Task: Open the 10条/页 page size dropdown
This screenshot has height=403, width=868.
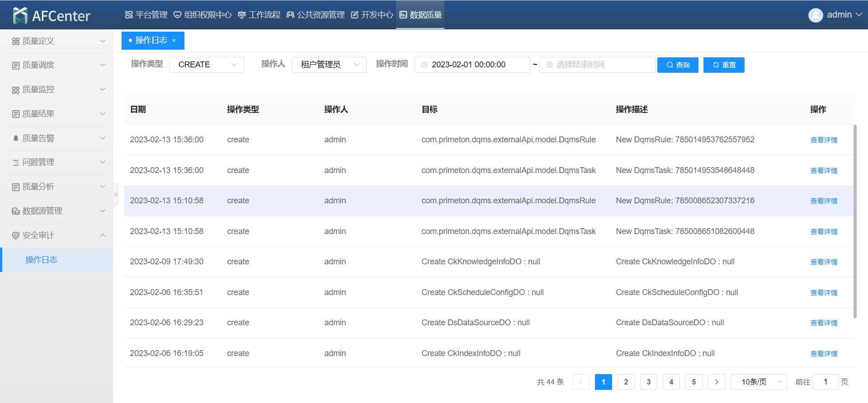Action: [758, 382]
